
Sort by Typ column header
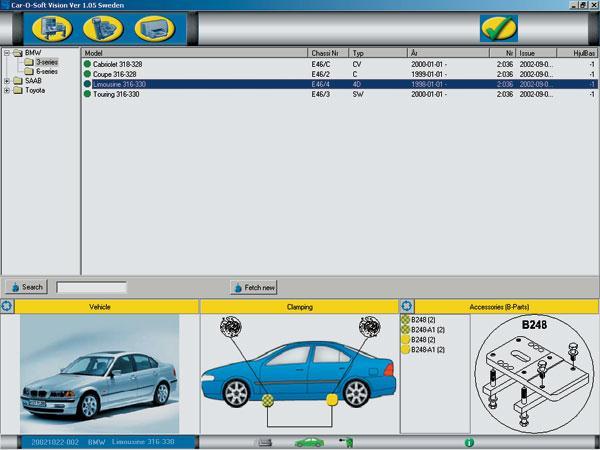(x=378, y=53)
